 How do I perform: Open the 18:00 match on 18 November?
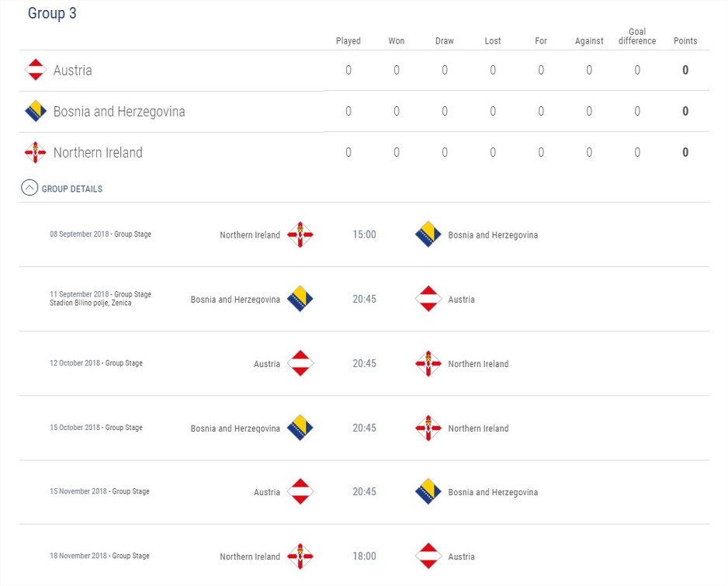click(364, 556)
